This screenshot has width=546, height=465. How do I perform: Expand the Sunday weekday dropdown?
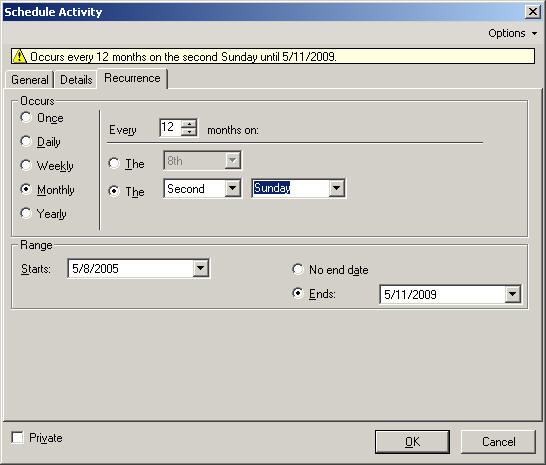click(336, 189)
